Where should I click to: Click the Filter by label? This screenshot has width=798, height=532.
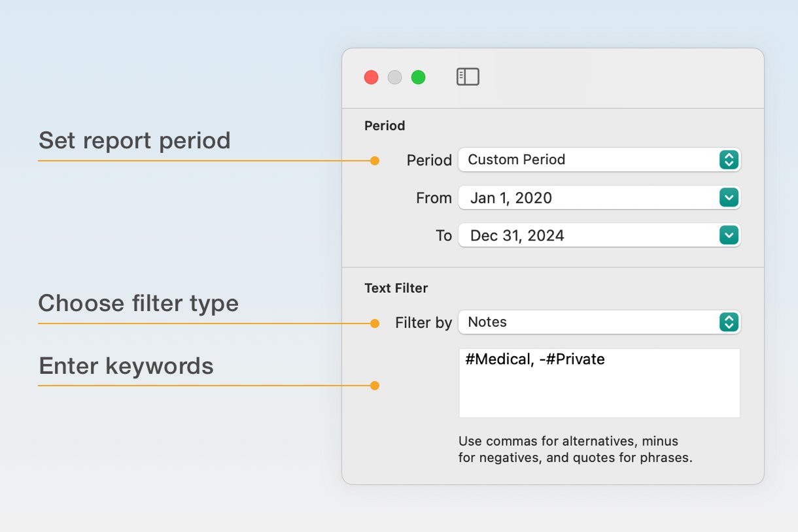423,322
